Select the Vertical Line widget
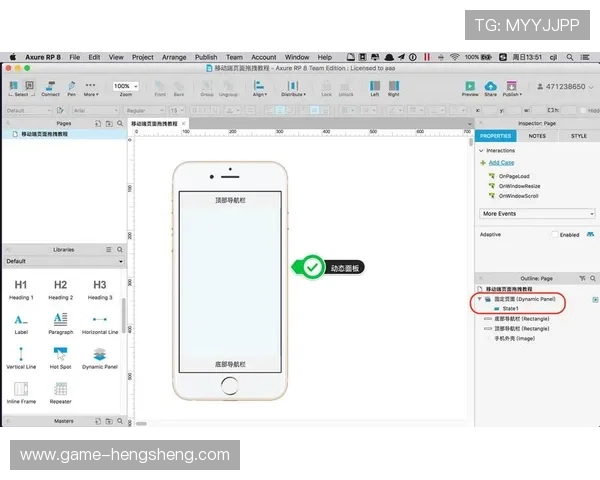The image size is (600, 480). coord(21,358)
